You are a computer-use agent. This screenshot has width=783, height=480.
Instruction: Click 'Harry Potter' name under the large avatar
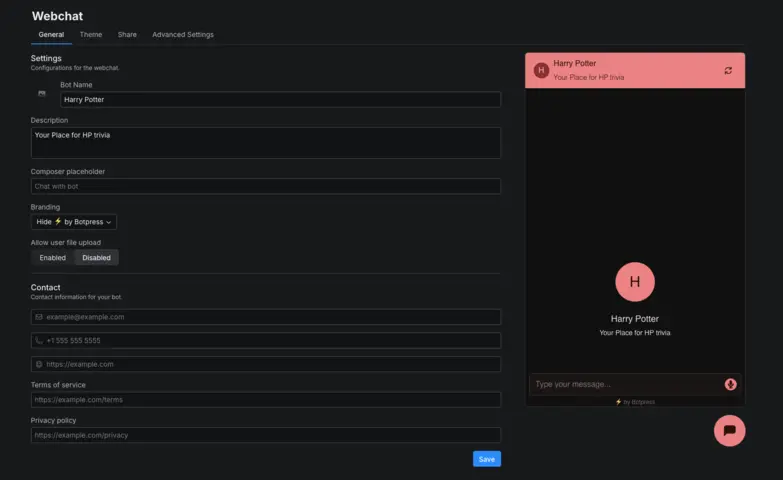(x=635, y=319)
